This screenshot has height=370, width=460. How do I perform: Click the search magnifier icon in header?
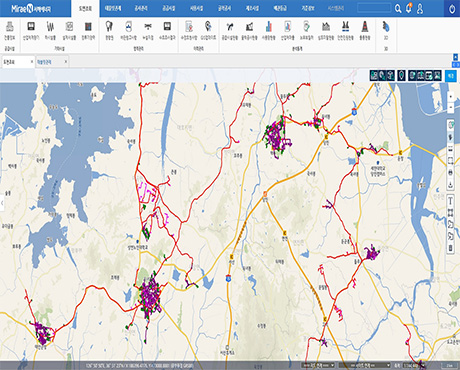point(398,8)
